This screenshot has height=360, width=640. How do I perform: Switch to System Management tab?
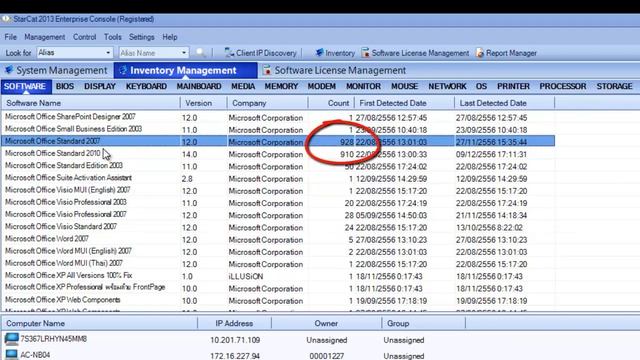pyautogui.click(x=57, y=70)
